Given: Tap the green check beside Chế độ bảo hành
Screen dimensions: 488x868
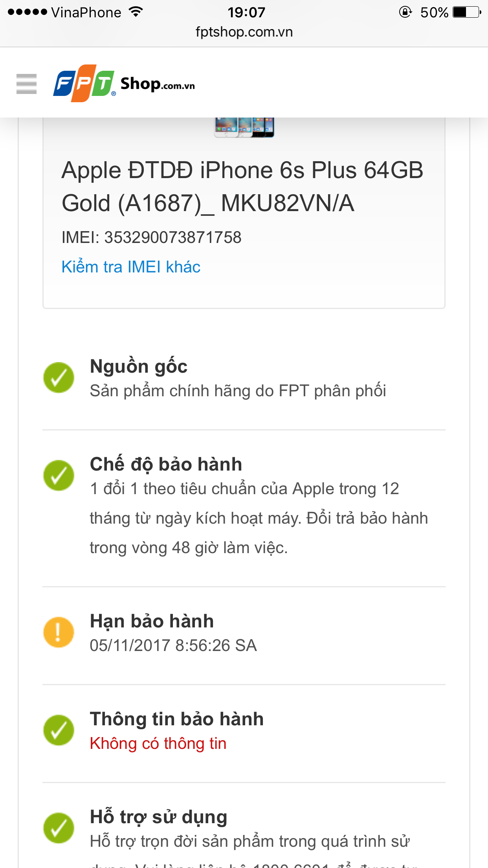Looking at the screenshot, I should pos(59,475).
